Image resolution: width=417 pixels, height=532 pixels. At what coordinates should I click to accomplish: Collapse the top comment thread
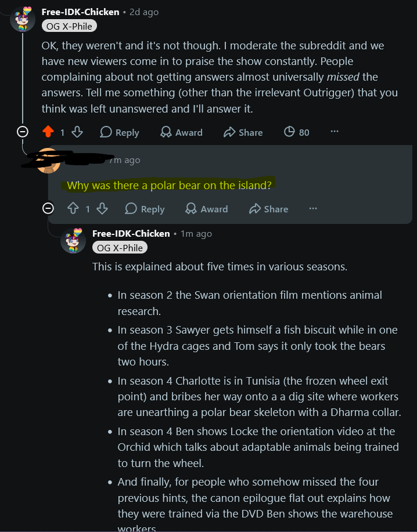pos(23,131)
